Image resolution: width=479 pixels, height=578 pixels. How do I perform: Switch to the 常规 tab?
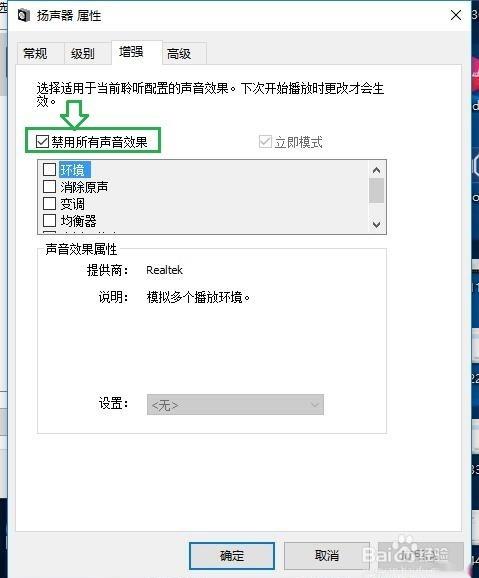[35, 54]
